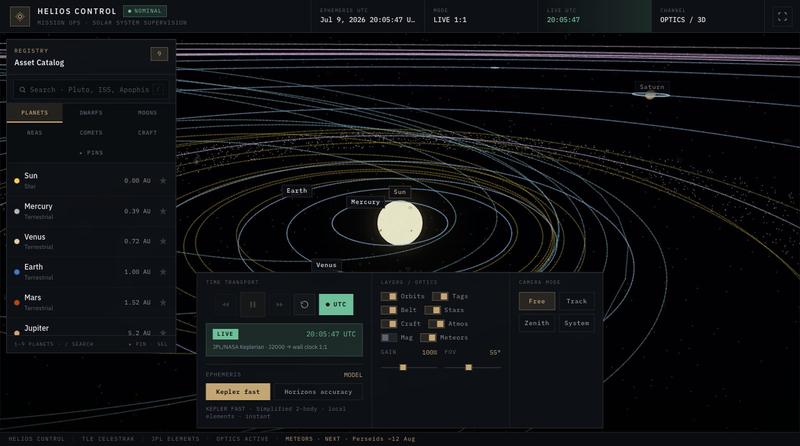Select the Jupiter row in the catalog

[91, 329]
